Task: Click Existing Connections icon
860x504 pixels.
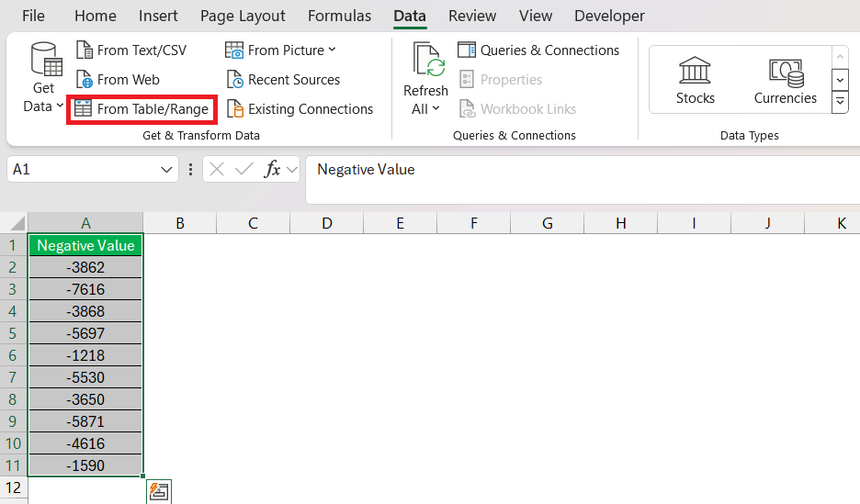Action: (x=235, y=108)
